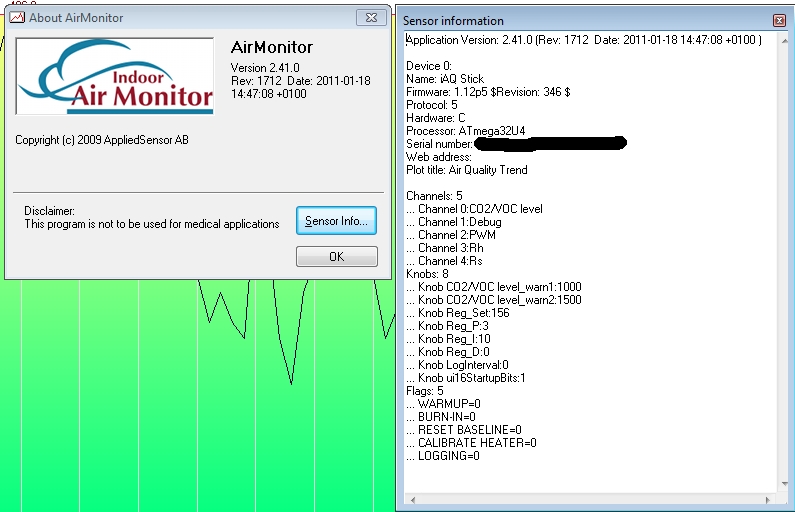Click the 'Channel 3:Rh' line
This screenshot has height=512, width=795.
point(445,248)
